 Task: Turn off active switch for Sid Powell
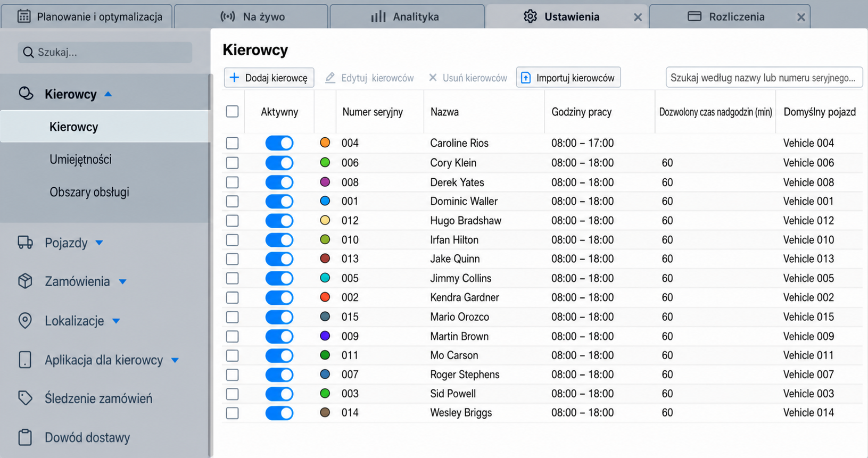(x=279, y=394)
